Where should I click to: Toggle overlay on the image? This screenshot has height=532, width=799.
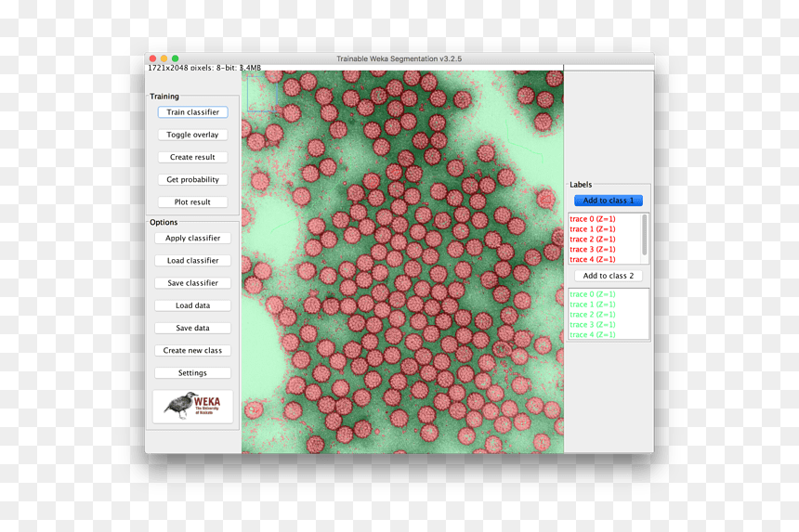coord(192,135)
